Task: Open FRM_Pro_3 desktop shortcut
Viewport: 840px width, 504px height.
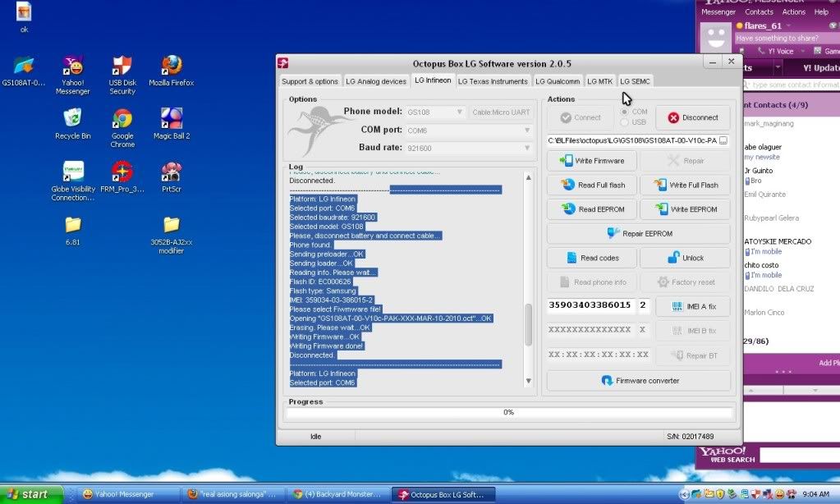Action: pos(122,177)
